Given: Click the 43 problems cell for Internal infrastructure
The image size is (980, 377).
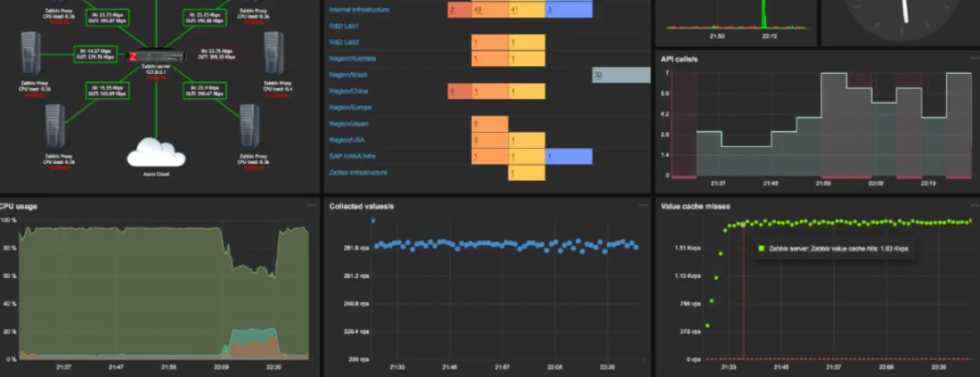Looking at the screenshot, I should click(489, 10).
